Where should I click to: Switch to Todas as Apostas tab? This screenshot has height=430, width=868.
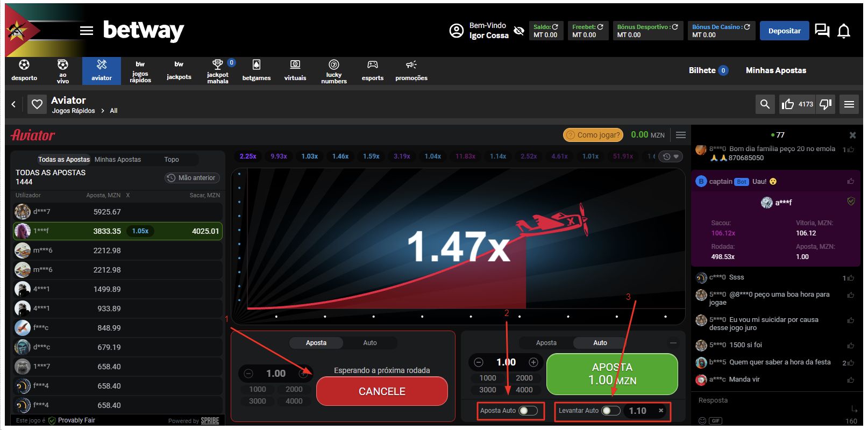[63, 160]
